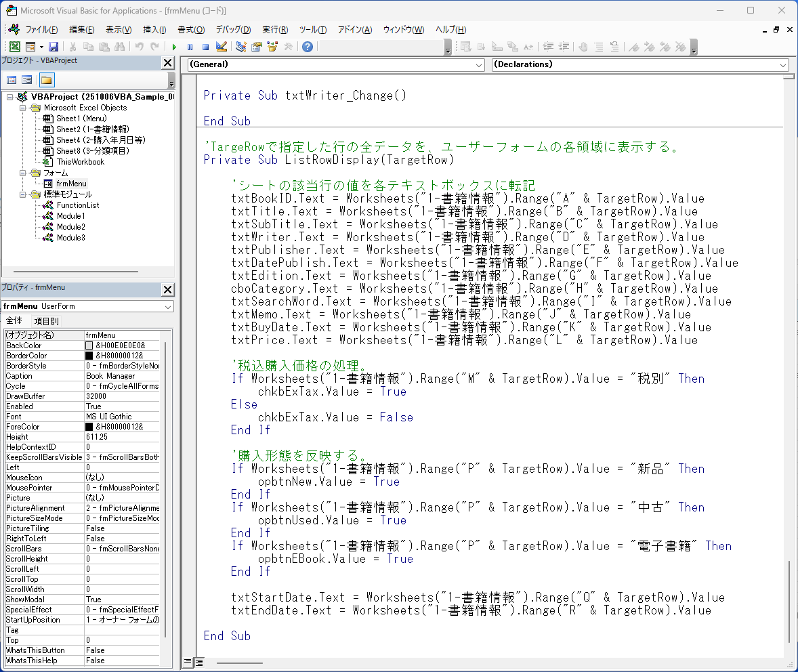Click the View Code icon in Project pane
This screenshot has height=672, width=798.
click(x=12, y=80)
